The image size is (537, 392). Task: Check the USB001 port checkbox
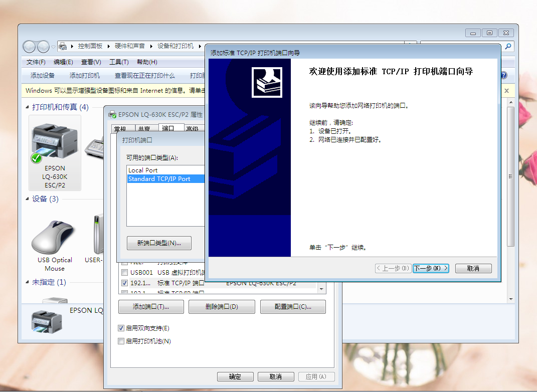pyautogui.click(x=125, y=273)
